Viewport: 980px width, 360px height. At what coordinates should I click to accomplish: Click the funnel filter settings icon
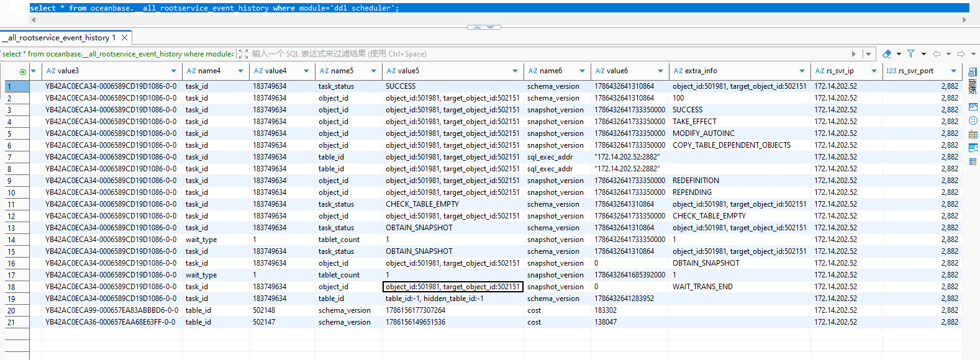pos(910,54)
